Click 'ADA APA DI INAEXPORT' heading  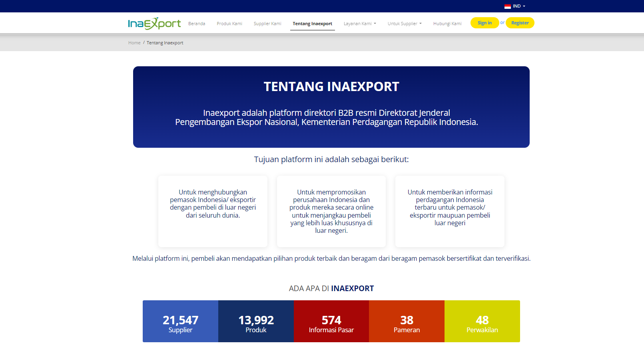point(331,288)
